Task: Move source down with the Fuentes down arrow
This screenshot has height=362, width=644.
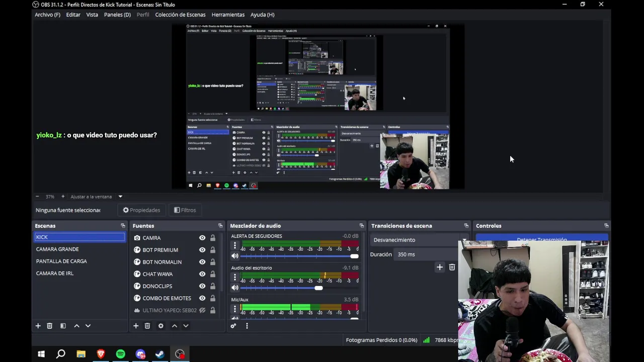Action: 186,326
